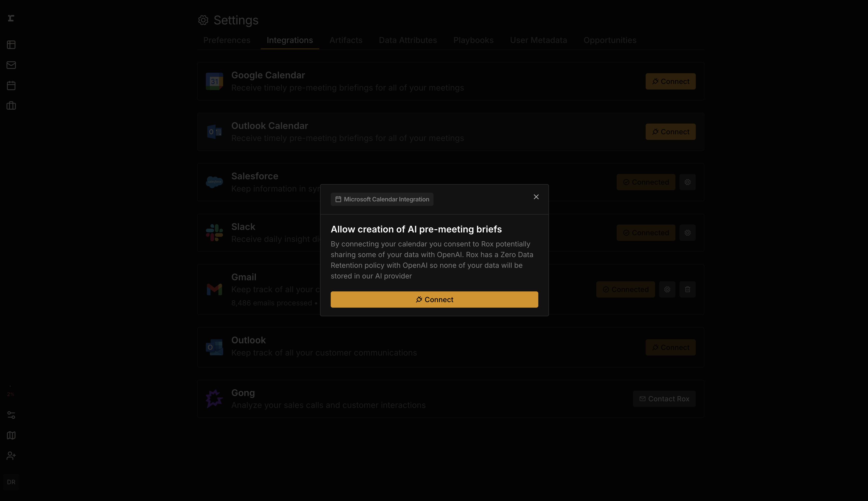Open the sliders settings sidebar icon
This screenshot has width=868, height=501.
tap(11, 415)
